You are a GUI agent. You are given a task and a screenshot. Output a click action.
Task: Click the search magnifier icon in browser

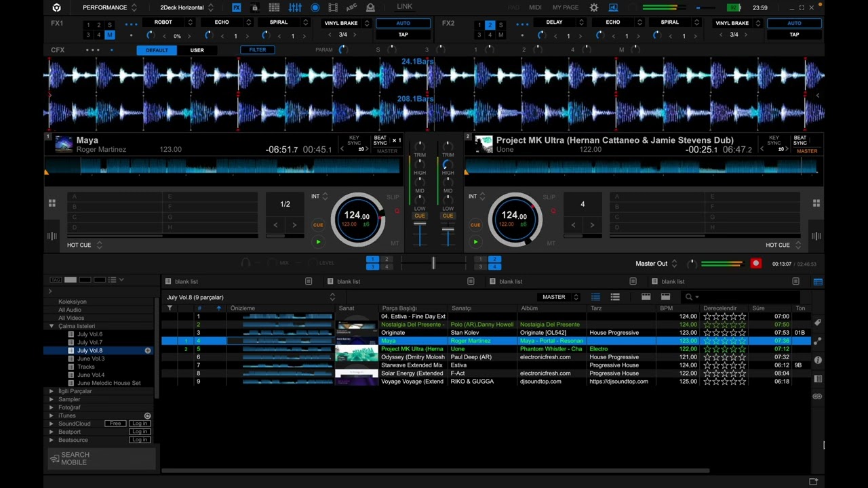tap(690, 297)
